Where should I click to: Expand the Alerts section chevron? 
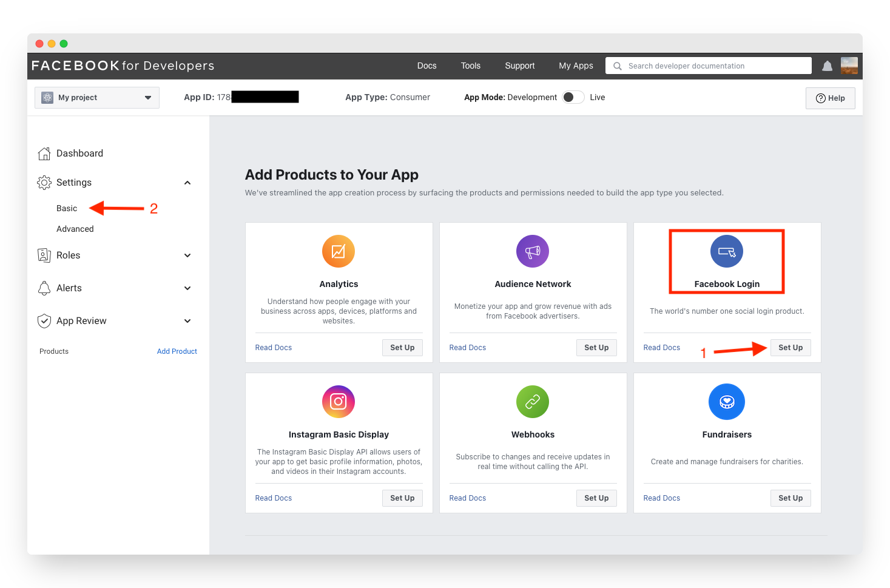187,288
